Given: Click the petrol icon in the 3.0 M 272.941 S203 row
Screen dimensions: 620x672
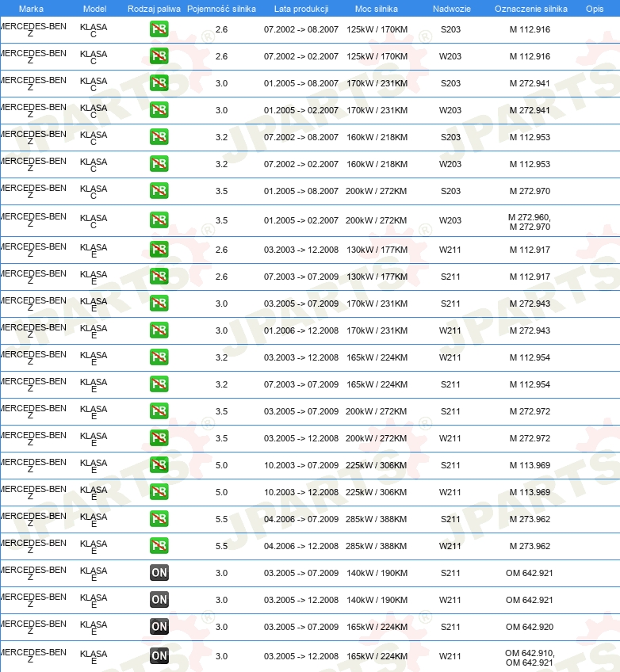Looking at the screenshot, I should 159,83.
